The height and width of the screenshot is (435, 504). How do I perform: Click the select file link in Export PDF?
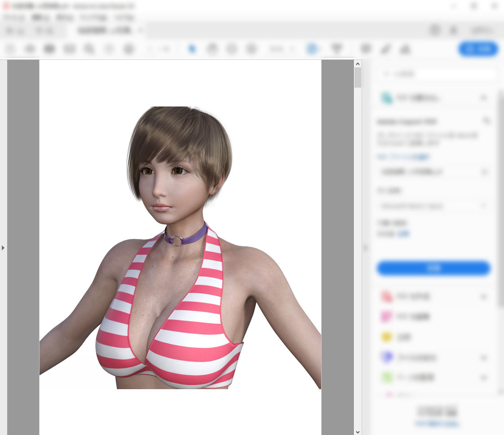click(x=403, y=156)
